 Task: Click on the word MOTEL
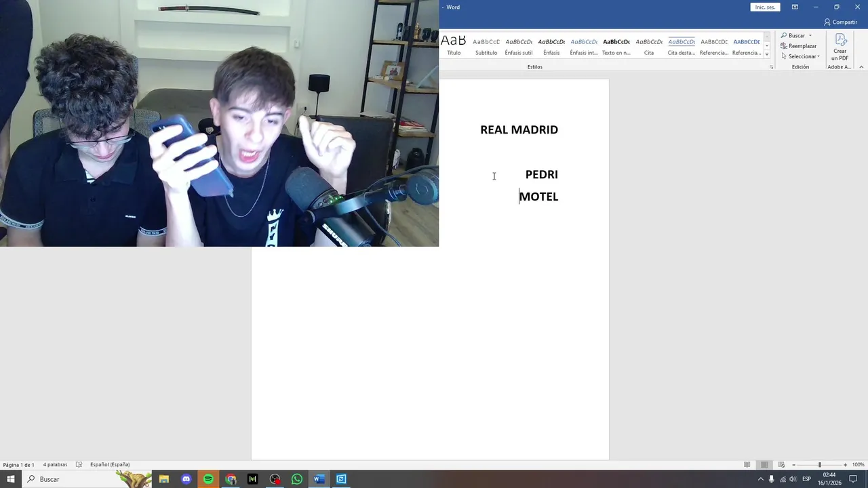tap(539, 197)
